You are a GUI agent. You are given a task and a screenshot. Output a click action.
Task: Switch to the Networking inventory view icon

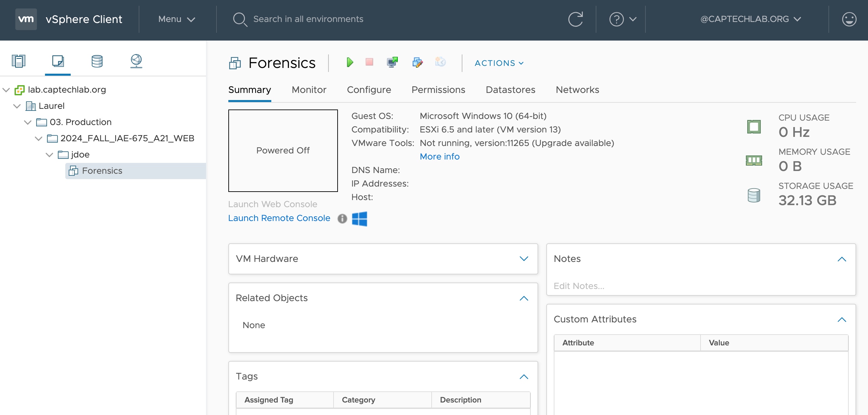[136, 61]
